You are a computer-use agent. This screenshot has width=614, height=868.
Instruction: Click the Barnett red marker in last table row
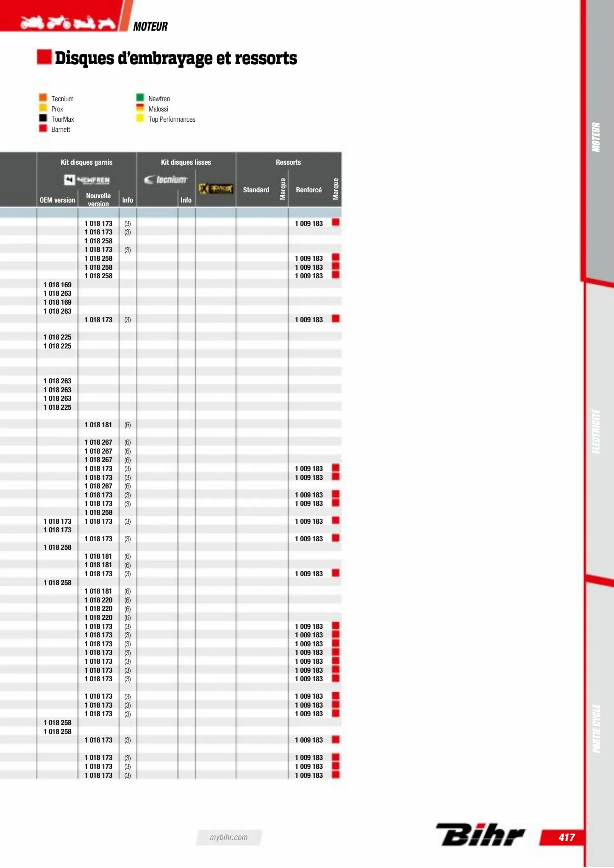[x=336, y=774]
